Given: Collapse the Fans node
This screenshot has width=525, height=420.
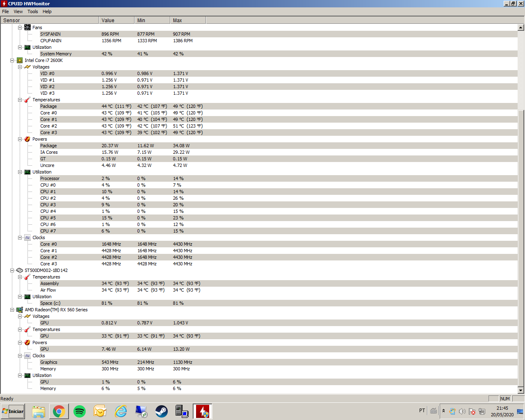Looking at the screenshot, I should [20, 27].
